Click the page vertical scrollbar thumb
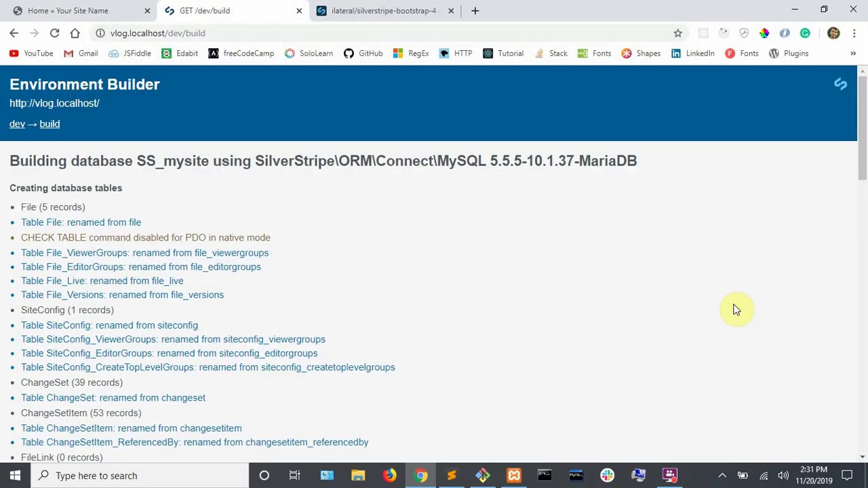This screenshot has height=488, width=868. click(x=863, y=129)
